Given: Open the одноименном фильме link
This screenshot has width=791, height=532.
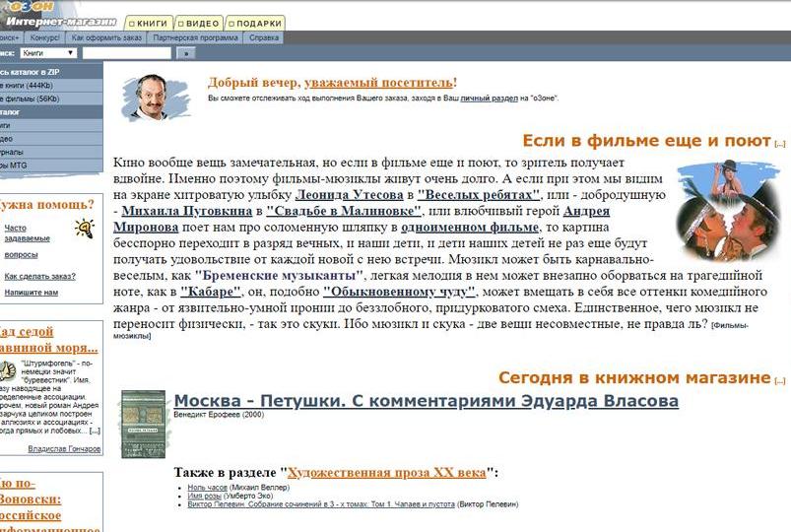Looking at the screenshot, I should point(470,228).
